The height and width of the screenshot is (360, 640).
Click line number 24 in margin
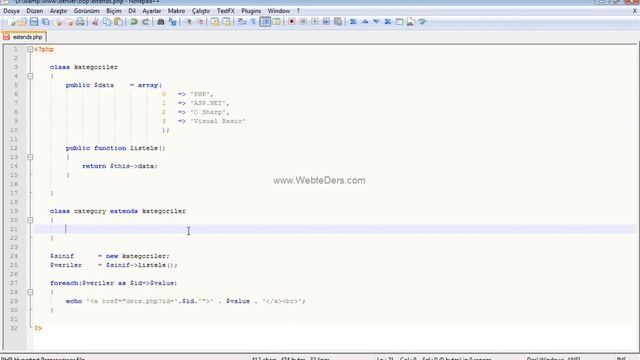click(14, 256)
